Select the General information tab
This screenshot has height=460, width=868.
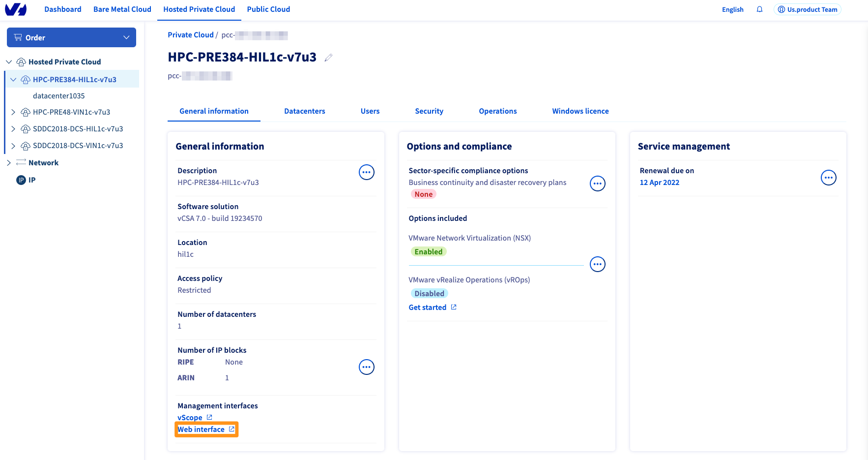click(x=214, y=111)
